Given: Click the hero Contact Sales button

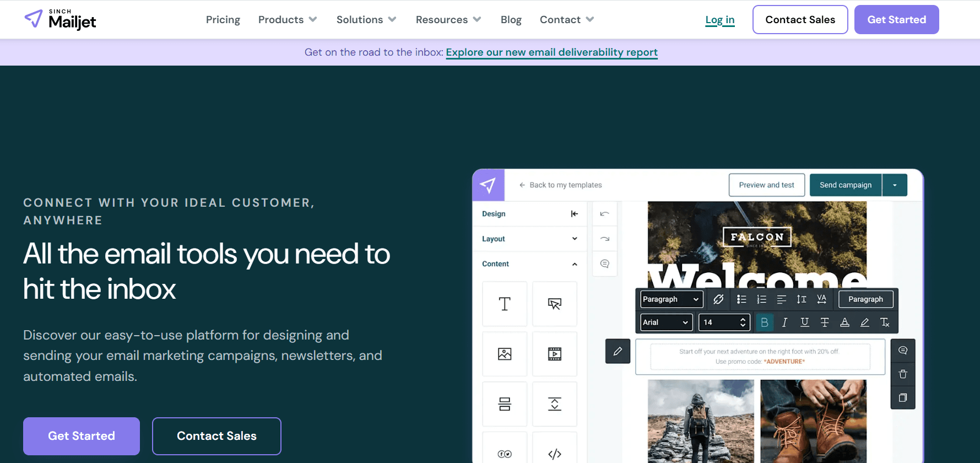Looking at the screenshot, I should 216,436.
